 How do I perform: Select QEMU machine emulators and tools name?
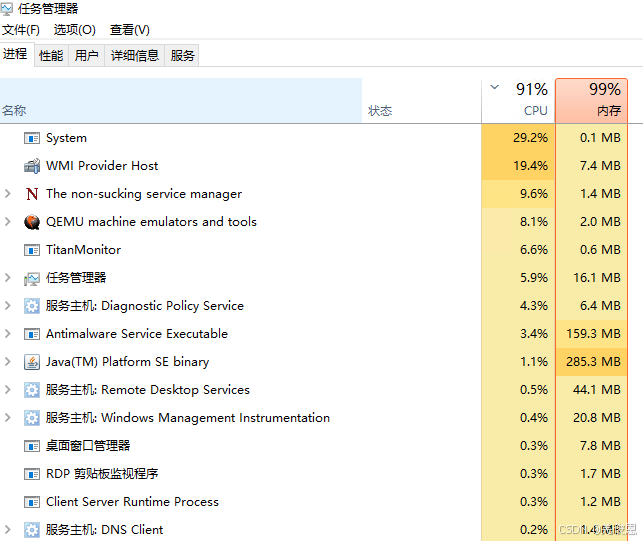[151, 221]
